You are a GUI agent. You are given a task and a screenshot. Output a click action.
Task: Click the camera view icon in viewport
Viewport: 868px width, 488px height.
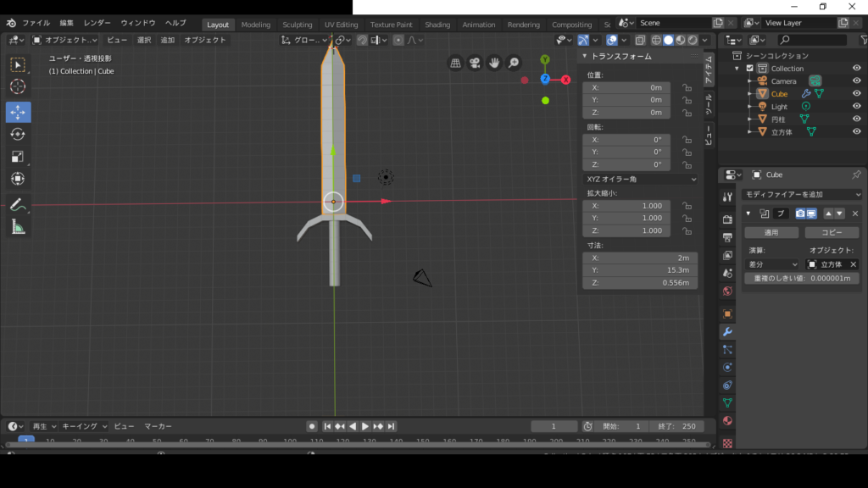pos(476,63)
